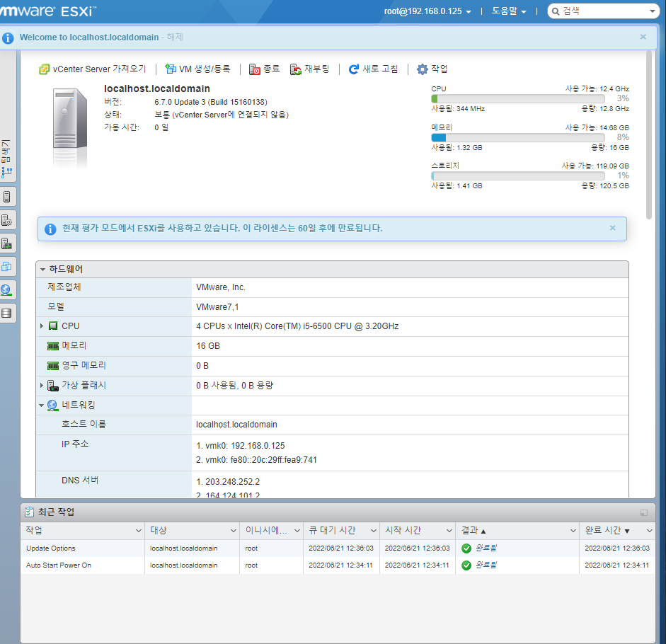
Task: Click the main panel vertical scrollbar
Action: 648,135
